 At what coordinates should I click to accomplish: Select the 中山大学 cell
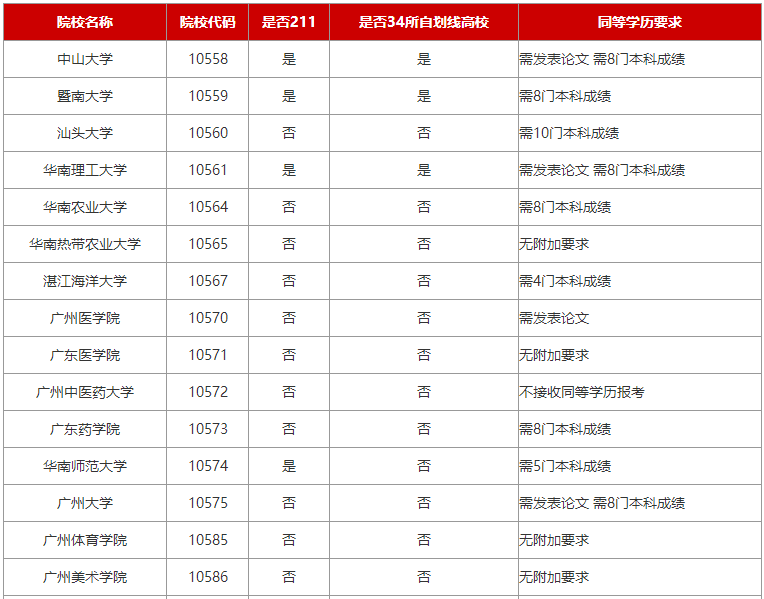85,59
